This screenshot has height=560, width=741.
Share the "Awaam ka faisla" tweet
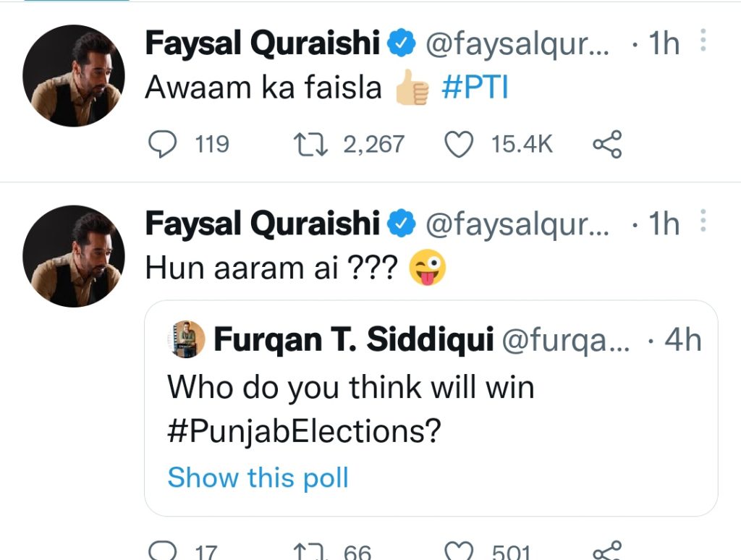point(606,145)
